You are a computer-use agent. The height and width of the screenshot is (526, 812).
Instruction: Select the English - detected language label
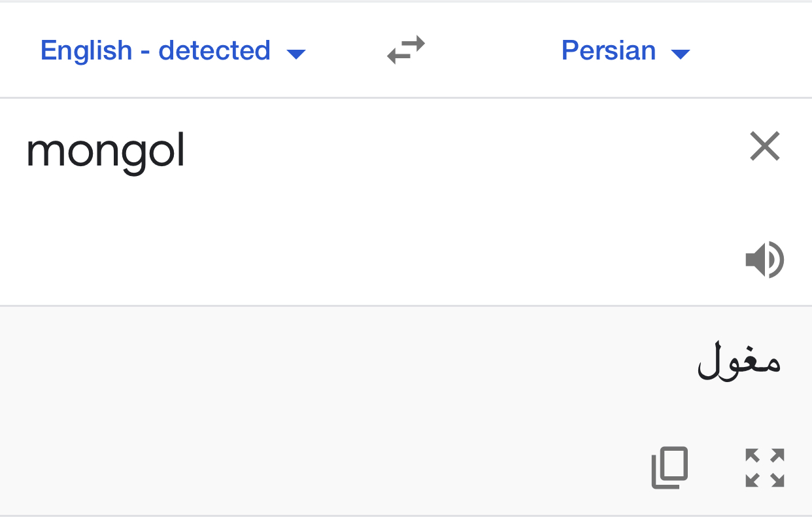pos(155,50)
